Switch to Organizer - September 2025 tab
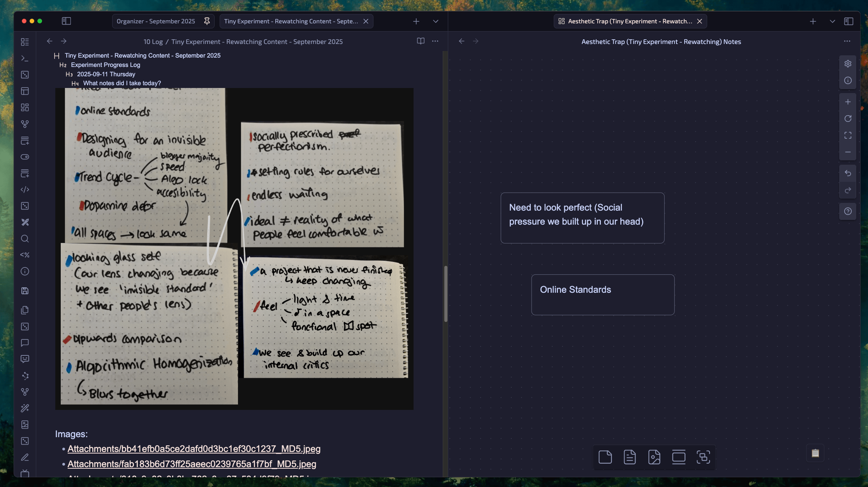 [156, 21]
